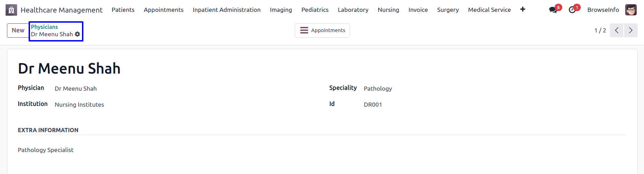Return to Physicians list via breadcrumb
Screen dimensions: 644x174
pos(44,27)
